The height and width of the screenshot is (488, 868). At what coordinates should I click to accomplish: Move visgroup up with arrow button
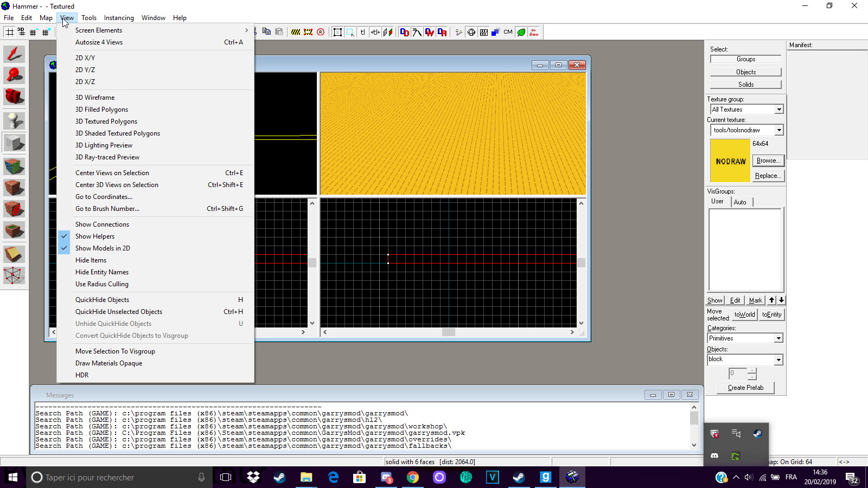coord(771,300)
